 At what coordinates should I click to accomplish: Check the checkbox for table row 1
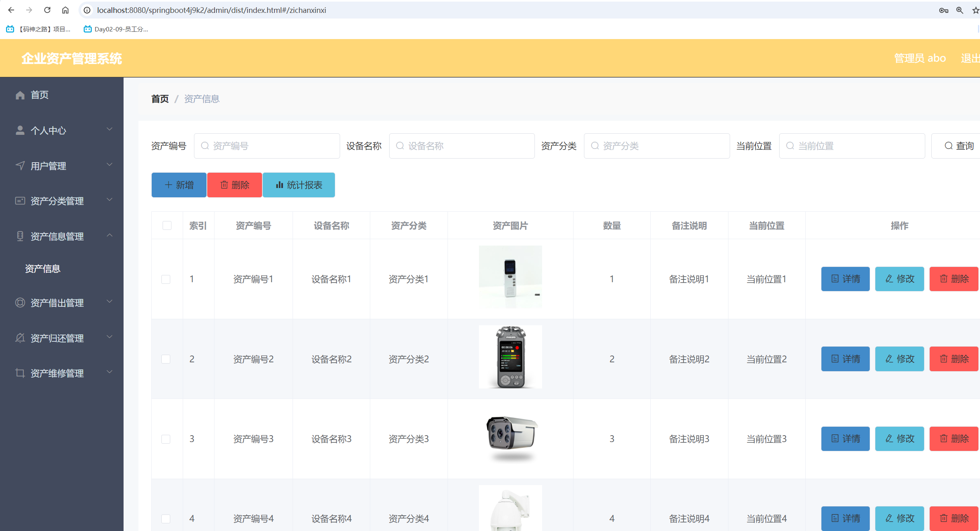tap(166, 279)
